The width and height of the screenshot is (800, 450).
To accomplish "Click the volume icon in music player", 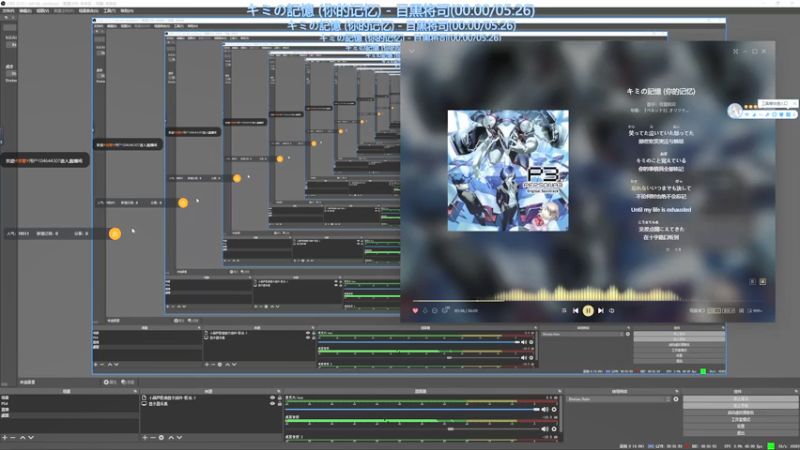I will (x=612, y=310).
